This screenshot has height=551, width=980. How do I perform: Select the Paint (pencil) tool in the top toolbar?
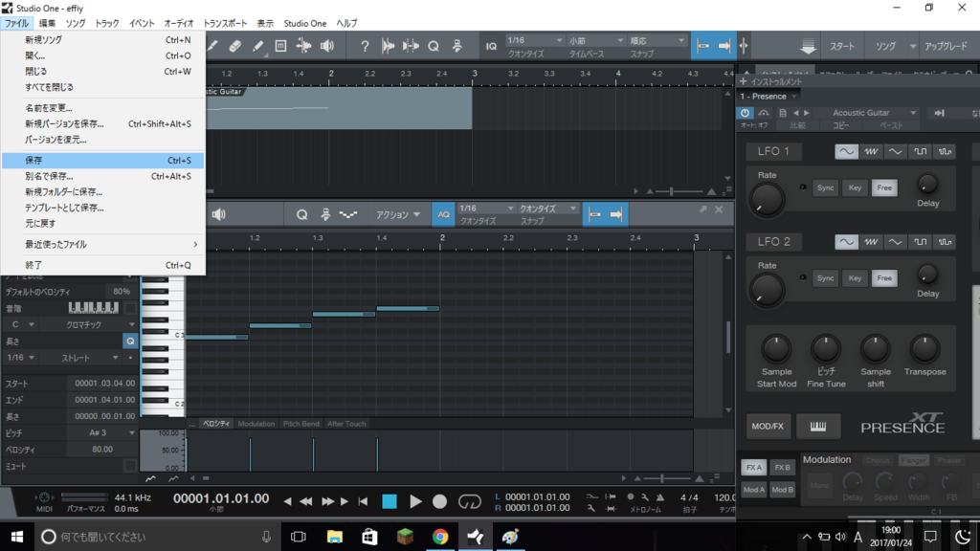257,46
